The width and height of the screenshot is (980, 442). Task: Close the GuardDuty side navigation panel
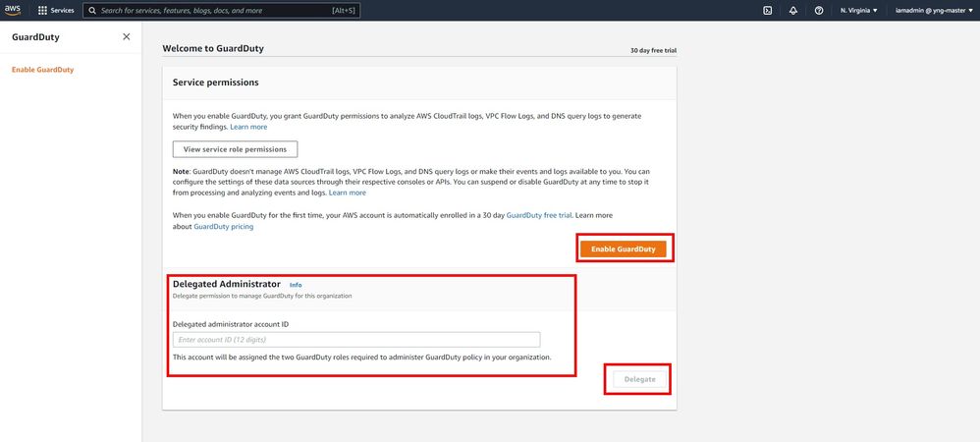pos(127,37)
